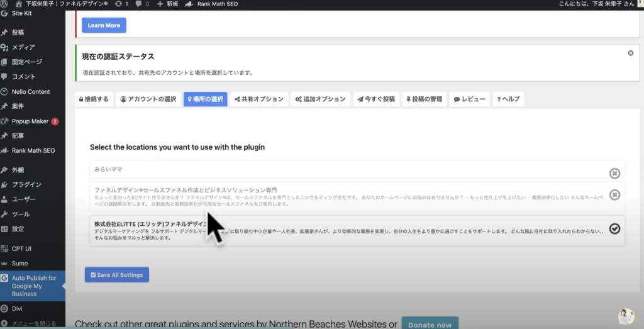This screenshot has height=329, width=644.
Task: Open the updates icon in admin bar
Action: [119, 4]
